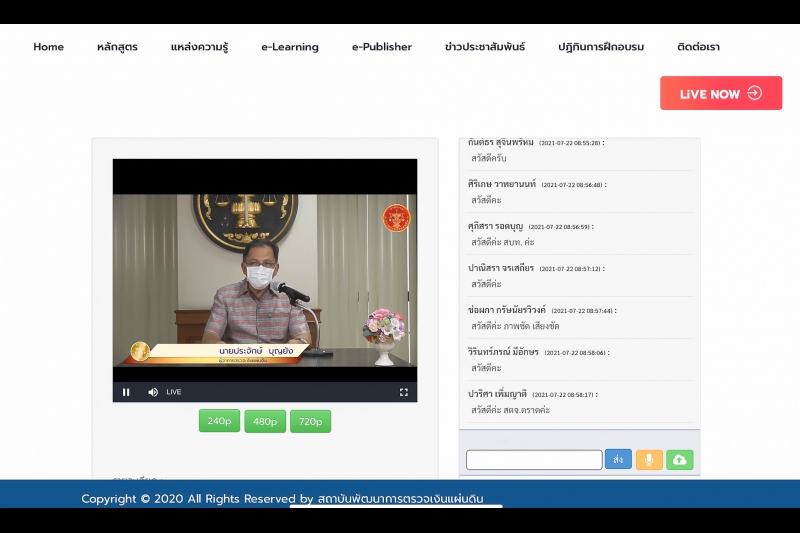The image size is (800, 533).
Task: Open the e-Publisher menu item
Action: tap(382, 47)
